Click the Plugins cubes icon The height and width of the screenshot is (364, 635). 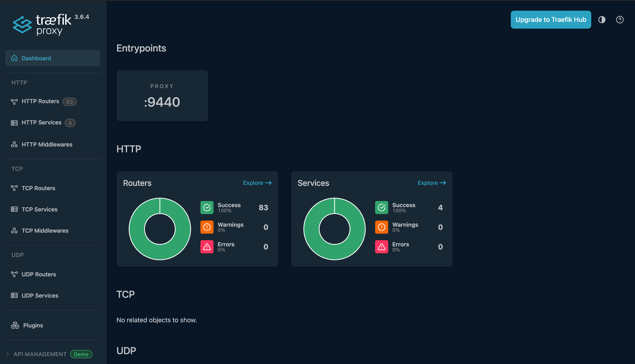[15, 325]
